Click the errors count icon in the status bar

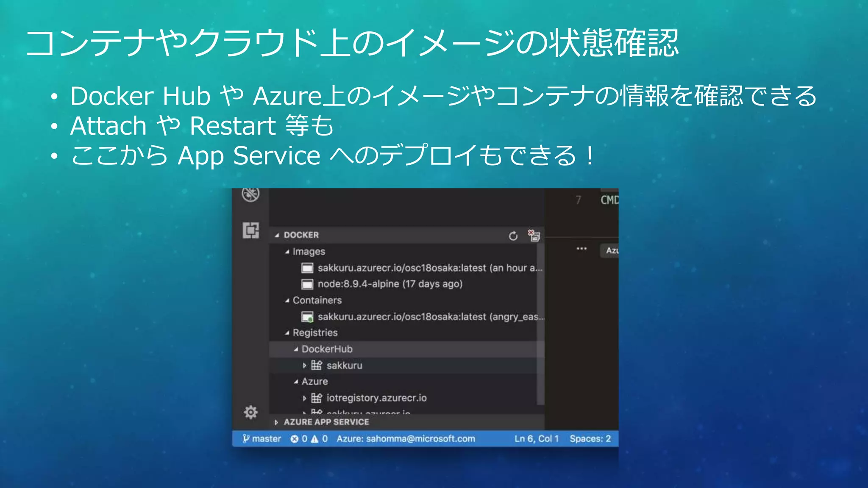294,439
